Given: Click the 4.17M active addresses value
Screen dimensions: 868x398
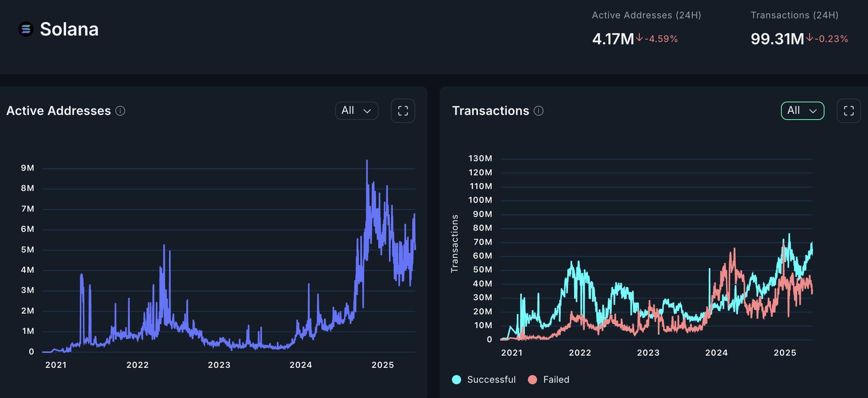Looking at the screenshot, I should coord(613,39).
